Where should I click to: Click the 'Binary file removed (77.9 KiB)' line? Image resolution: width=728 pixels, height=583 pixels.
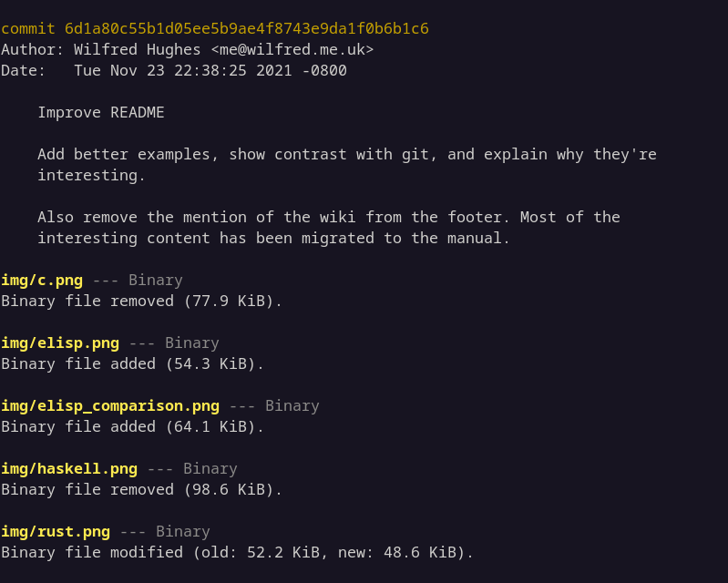coord(141,301)
